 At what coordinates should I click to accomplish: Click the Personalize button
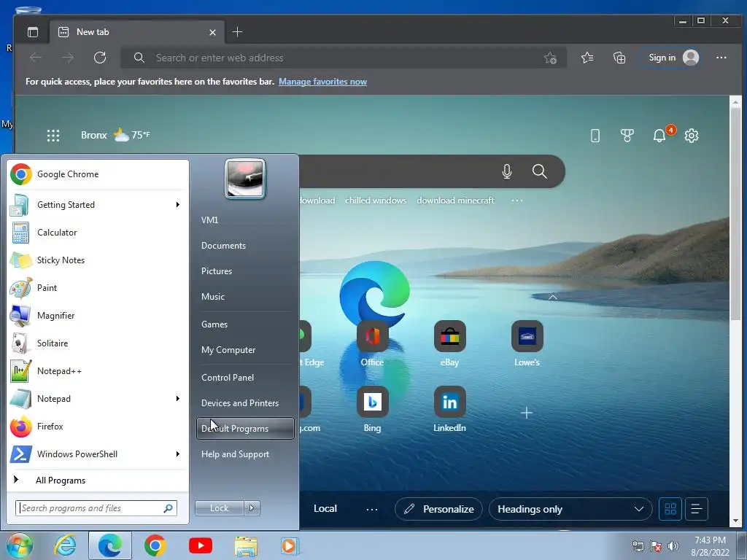438,509
